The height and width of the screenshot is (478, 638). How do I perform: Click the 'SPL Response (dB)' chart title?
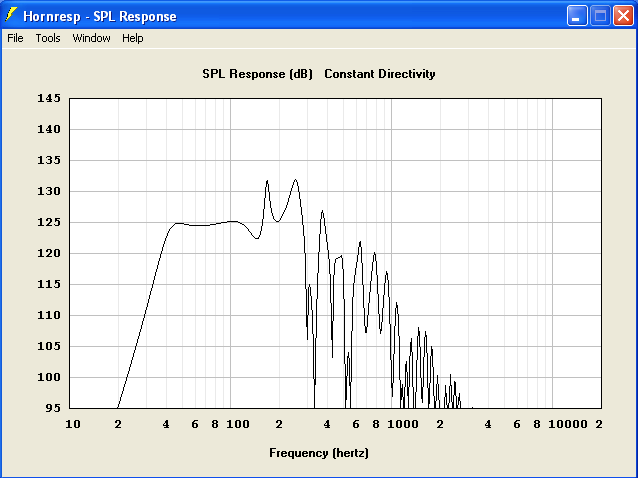[258, 74]
